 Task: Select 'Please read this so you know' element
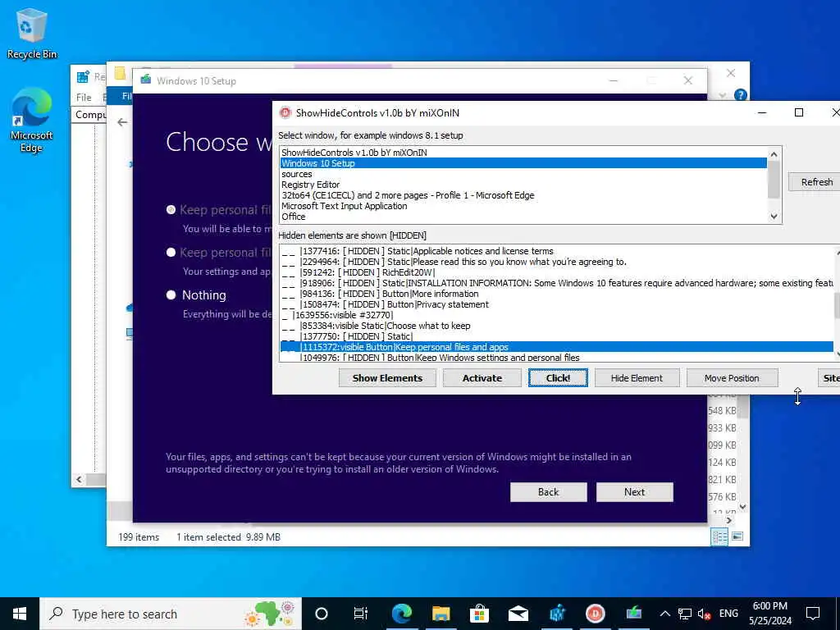[x=557, y=262]
